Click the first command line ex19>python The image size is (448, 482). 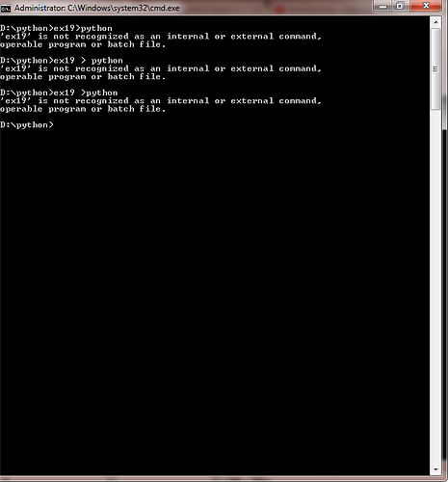[x=56, y=28]
